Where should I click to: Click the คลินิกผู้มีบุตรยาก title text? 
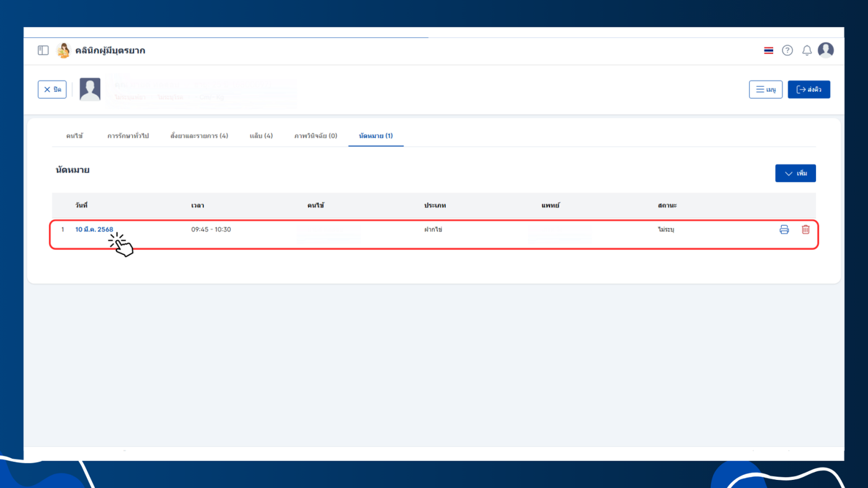110,50
